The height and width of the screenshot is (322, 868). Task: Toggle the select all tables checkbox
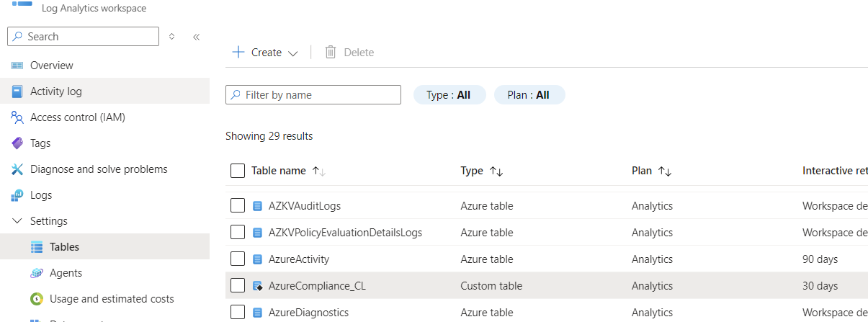point(238,171)
